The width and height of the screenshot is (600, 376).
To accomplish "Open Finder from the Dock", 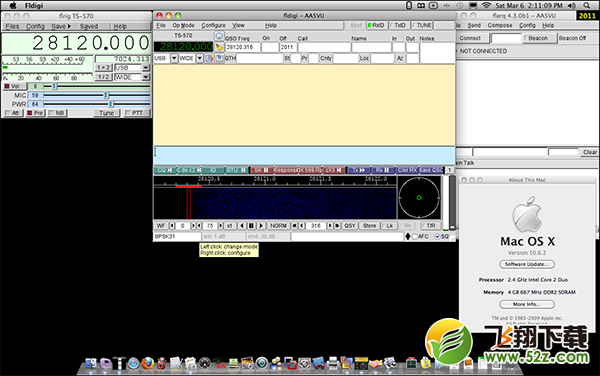I will (x=91, y=363).
